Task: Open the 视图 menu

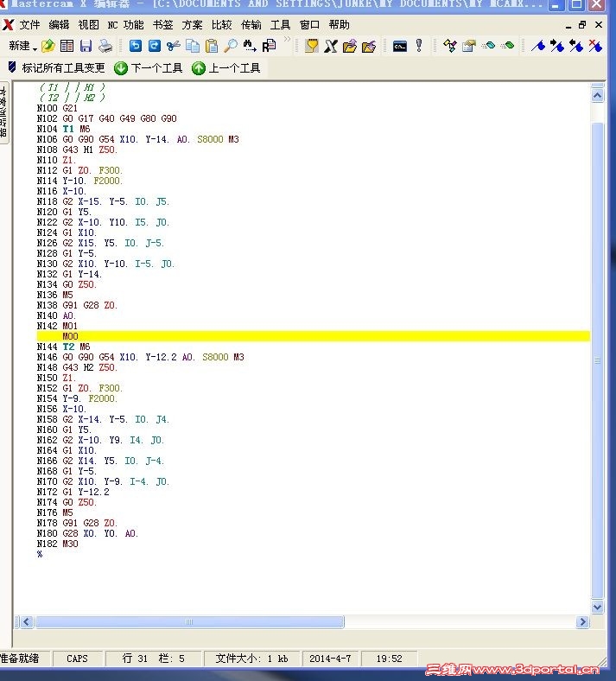Action: pyautogui.click(x=89, y=25)
